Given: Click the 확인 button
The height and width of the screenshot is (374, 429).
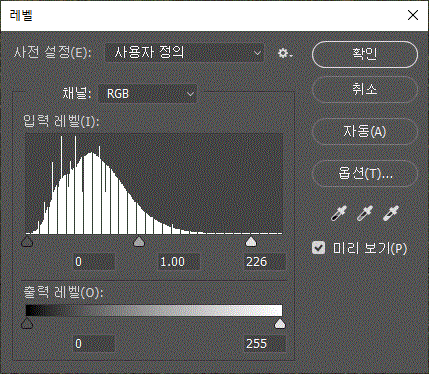Looking at the screenshot, I should pyautogui.click(x=365, y=54).
